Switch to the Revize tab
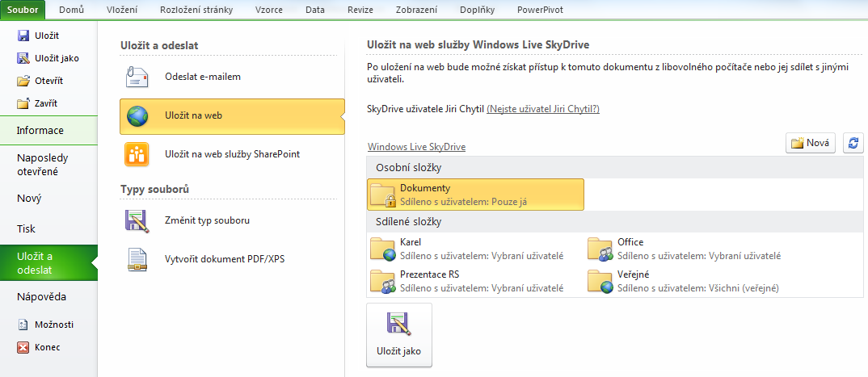The image size is (868, 377). point(360,10)
